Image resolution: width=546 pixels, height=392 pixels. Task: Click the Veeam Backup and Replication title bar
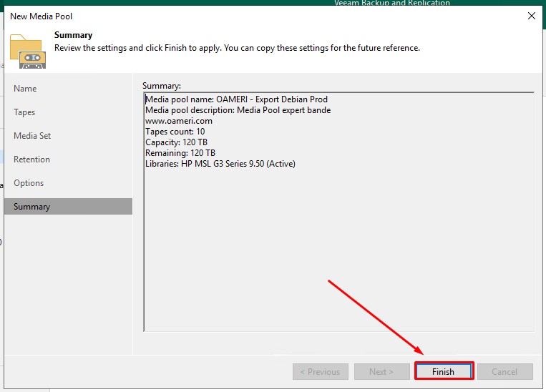(x=392, y=4)
